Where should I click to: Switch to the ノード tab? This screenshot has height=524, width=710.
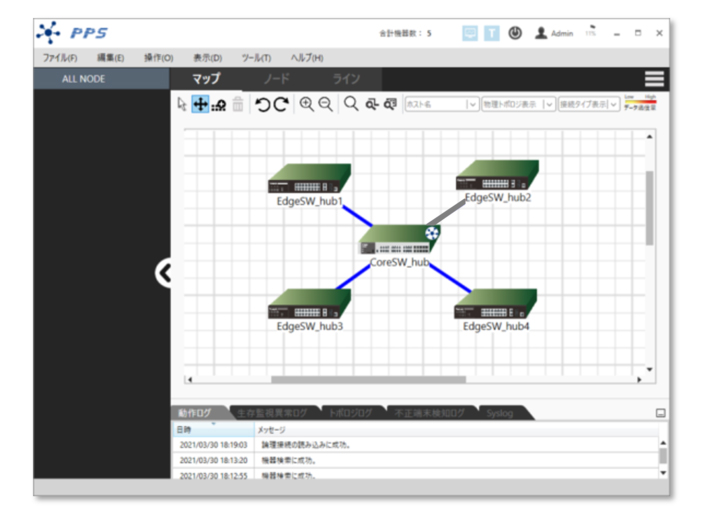tap(276, 79)
